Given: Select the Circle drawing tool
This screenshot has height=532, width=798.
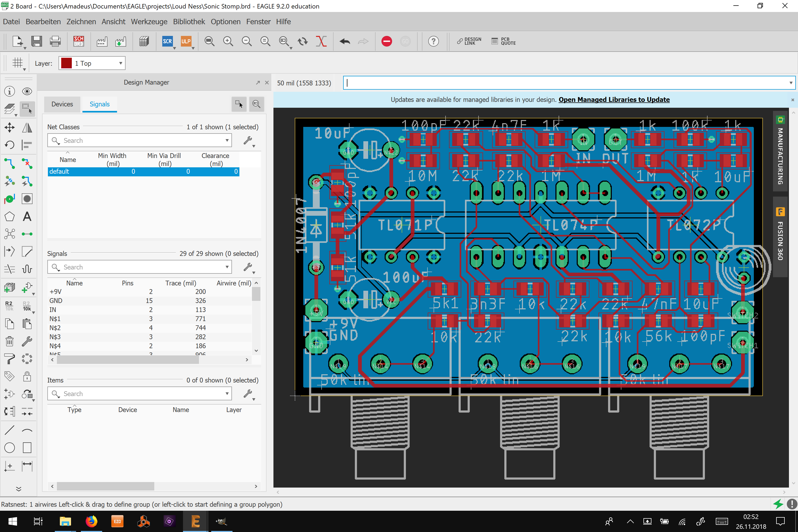Looking at the screenshot, I should (10, 448).
